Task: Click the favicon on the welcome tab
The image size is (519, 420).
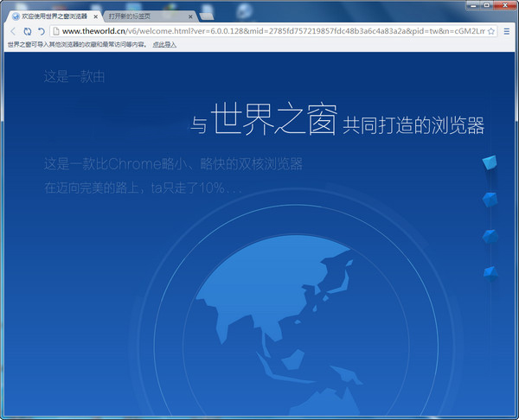Action: point(16,16)
